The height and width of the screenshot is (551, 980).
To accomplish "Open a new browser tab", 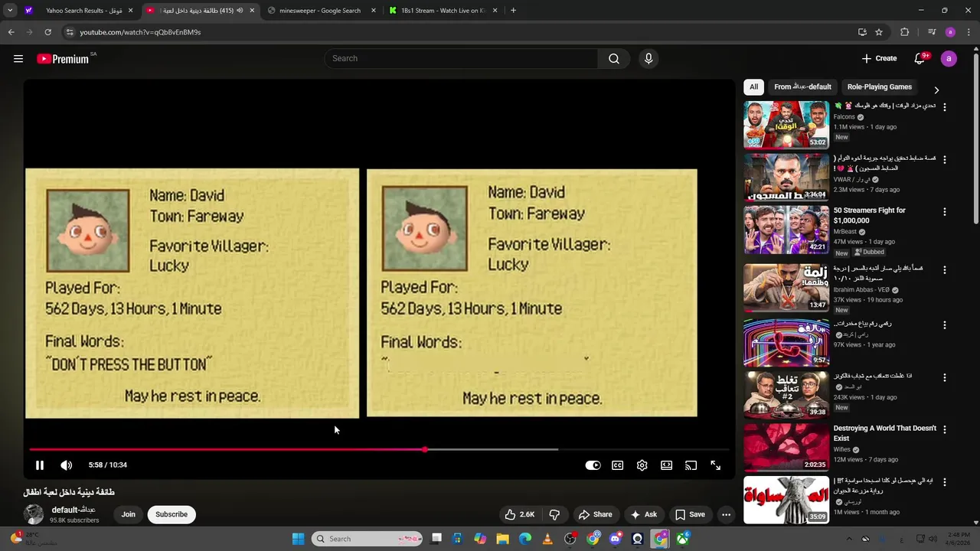I will [x=513, y=11].
